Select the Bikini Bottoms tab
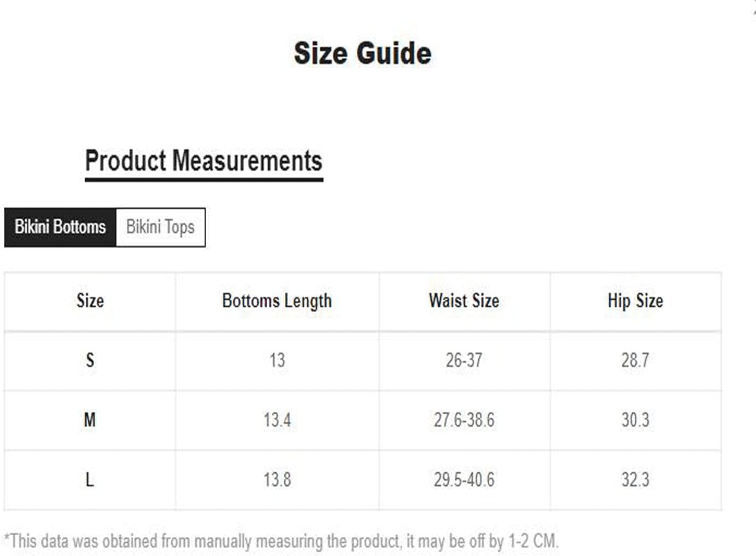 click(60, 227)
